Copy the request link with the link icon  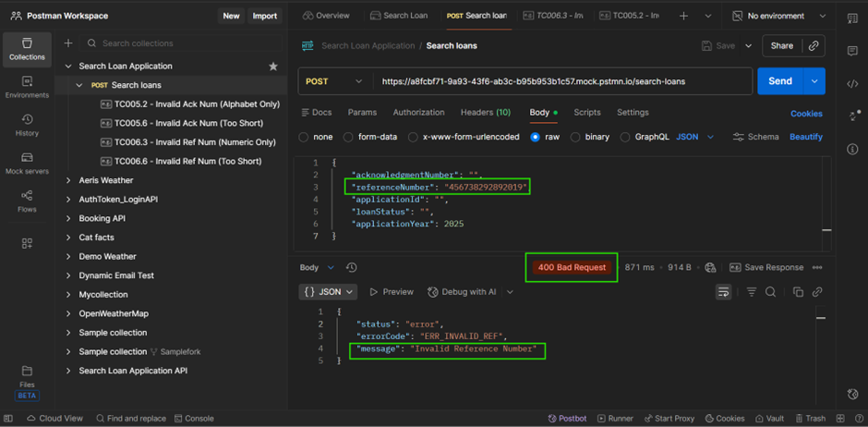pos(814,46)
